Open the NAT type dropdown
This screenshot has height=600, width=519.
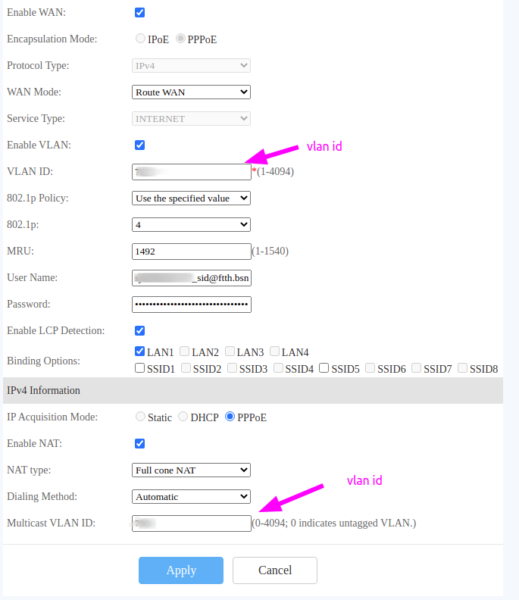point(191,470)
